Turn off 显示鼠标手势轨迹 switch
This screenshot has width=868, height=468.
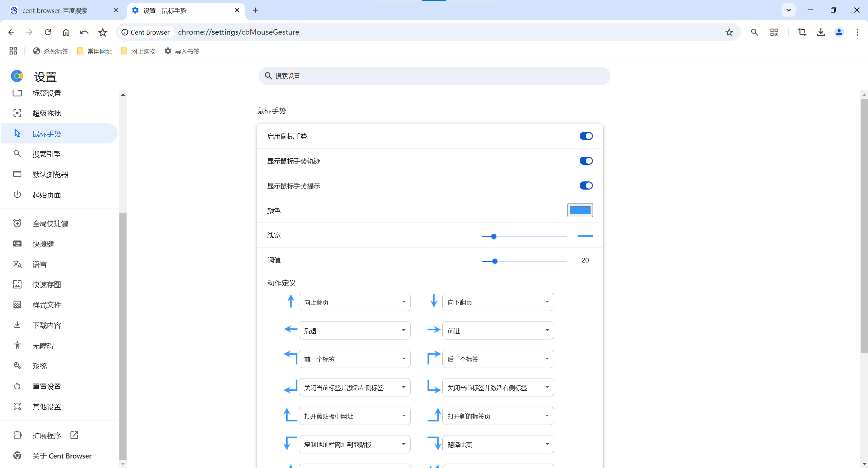(586, 161)
